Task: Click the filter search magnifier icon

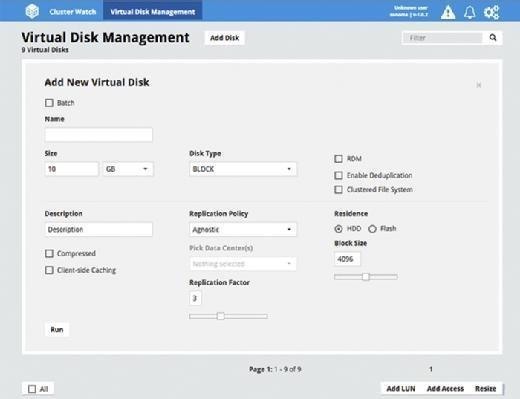Action: (493, 38)
